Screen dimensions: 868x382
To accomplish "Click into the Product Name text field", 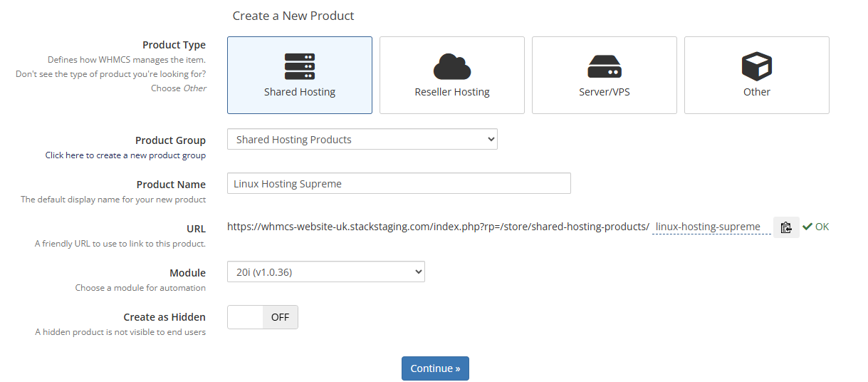I will [x=399, y=183].
